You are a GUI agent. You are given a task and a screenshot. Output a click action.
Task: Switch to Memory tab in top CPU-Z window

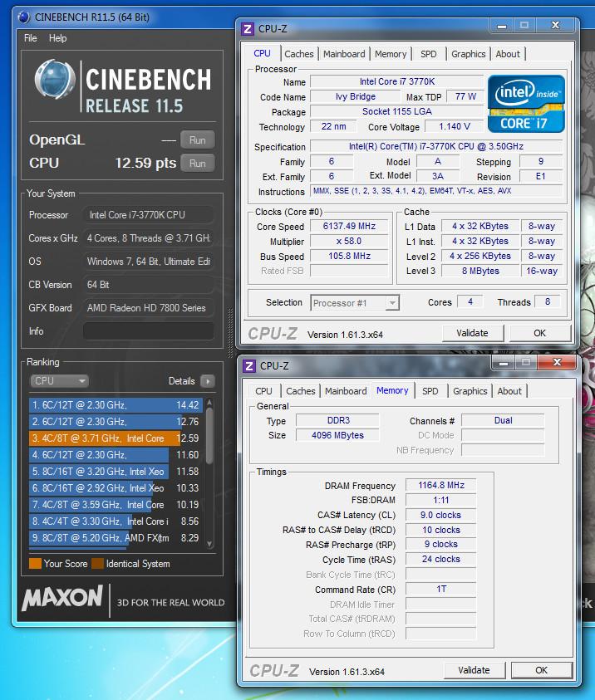[x=391, y=54]
